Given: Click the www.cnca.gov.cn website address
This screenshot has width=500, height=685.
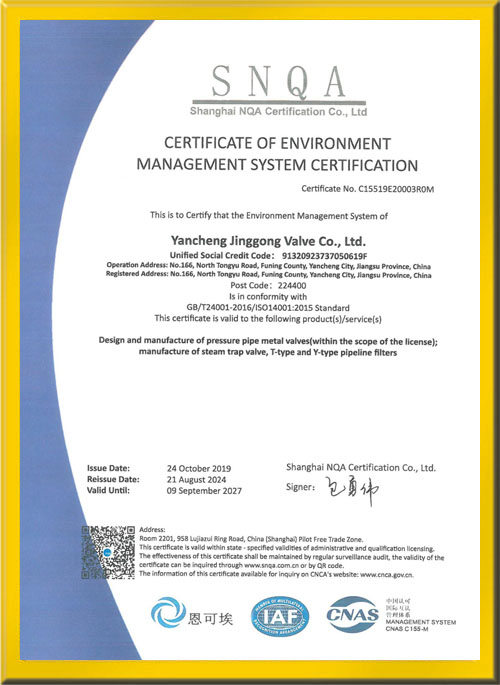Looking at the screenshot, I should (x=387, y=574).
